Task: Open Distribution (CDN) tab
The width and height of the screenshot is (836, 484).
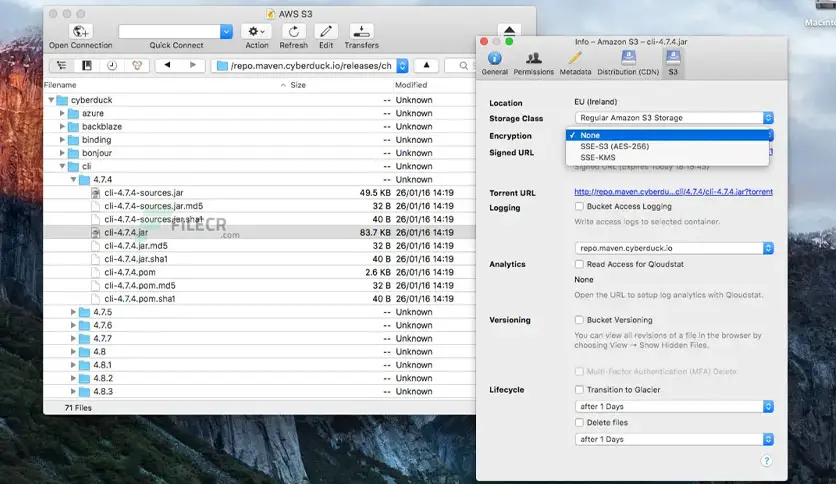Action: pos(628,63)
